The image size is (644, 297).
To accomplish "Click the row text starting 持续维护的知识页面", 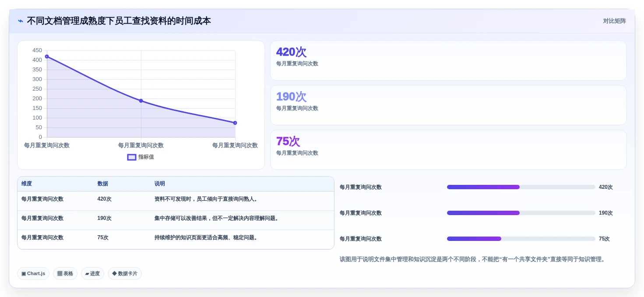I will [207, 237].
